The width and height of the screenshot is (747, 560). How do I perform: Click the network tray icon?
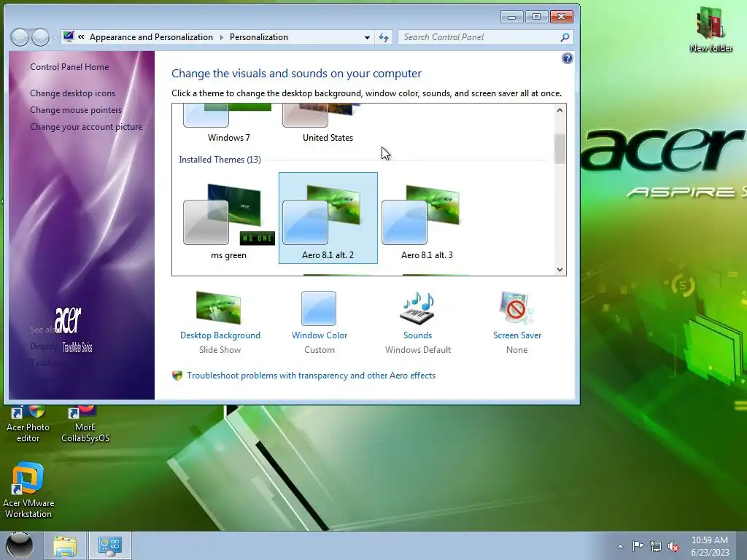click(x=656, y=546)
